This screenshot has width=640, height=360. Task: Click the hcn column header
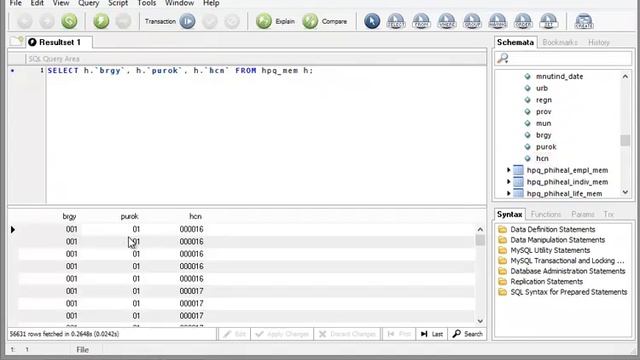click(195, 216)
